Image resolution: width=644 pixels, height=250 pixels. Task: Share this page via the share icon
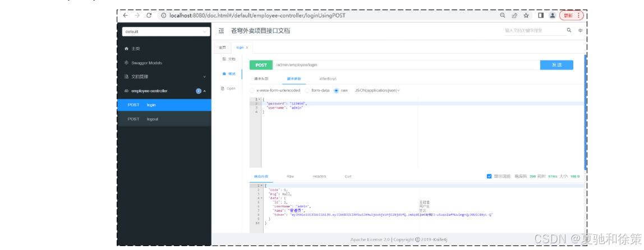tap(514, 15)
